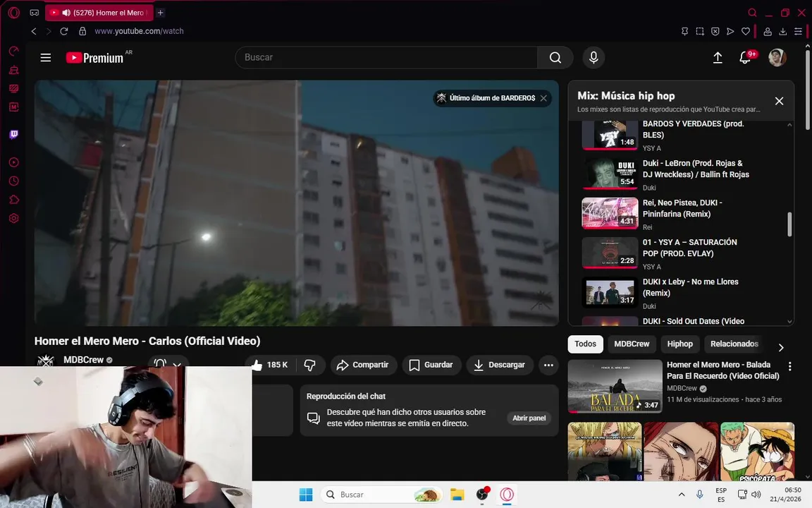This screenshot has width=812, height=508.
Task: Click Descargar download button
Action: coord(500,365)
